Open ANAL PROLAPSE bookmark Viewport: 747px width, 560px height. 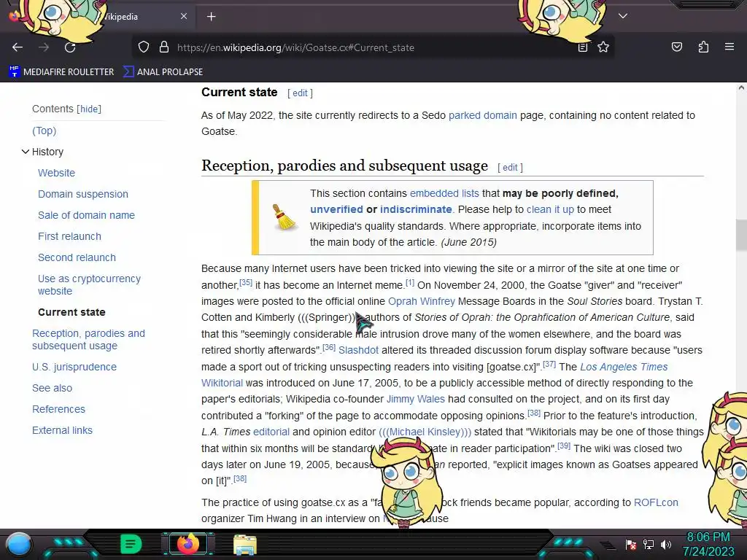point(163,72)
